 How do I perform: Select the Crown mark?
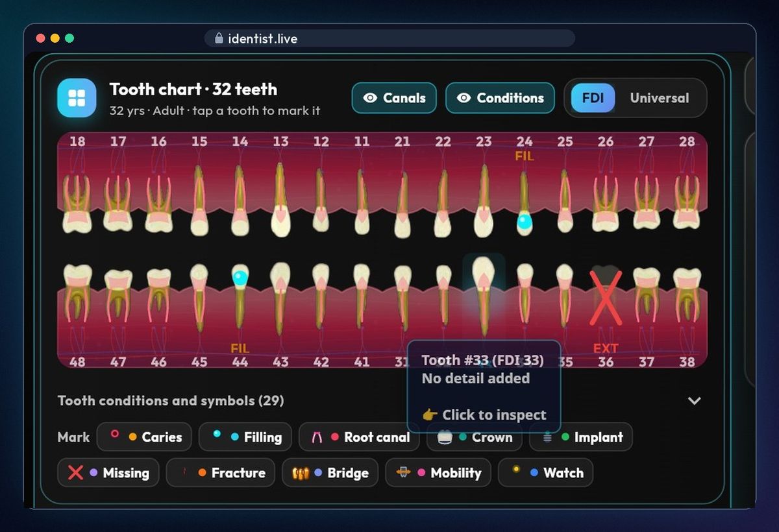click(x=475, y=437)
